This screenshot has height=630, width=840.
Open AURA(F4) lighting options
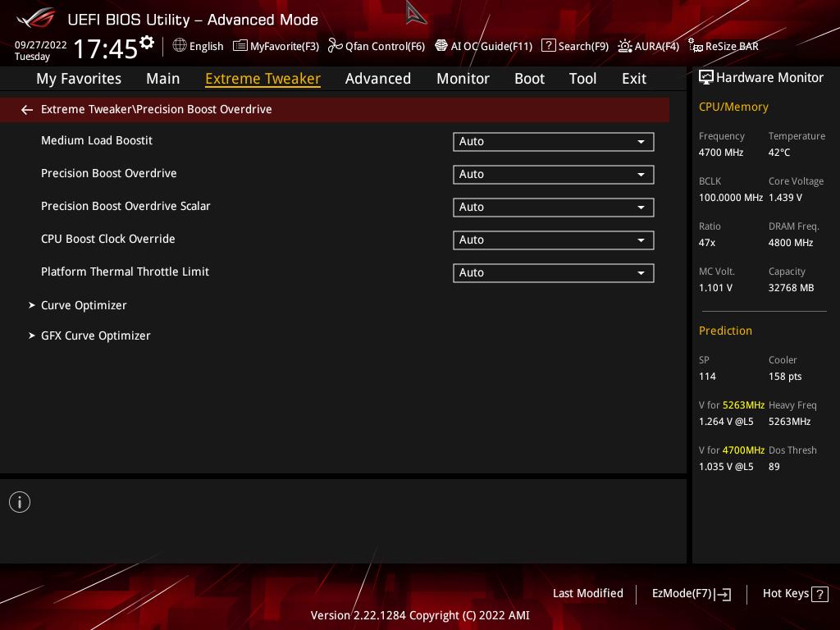[648, 46]
